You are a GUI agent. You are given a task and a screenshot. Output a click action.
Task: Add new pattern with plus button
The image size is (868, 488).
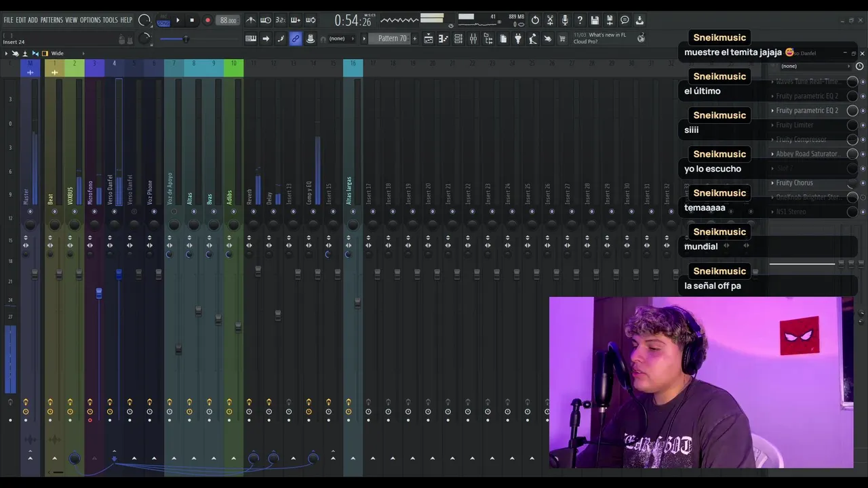(x=414, y=39)
